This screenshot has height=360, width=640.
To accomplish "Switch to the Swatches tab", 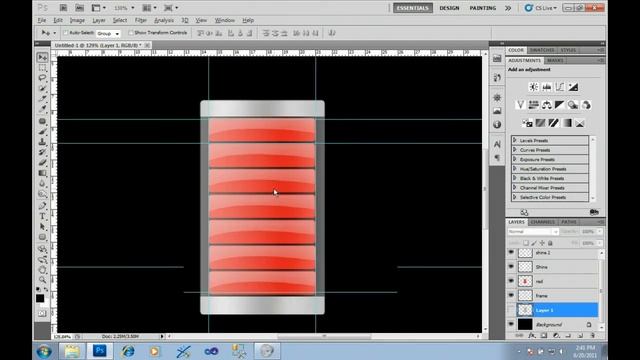I will pos(542,50).
